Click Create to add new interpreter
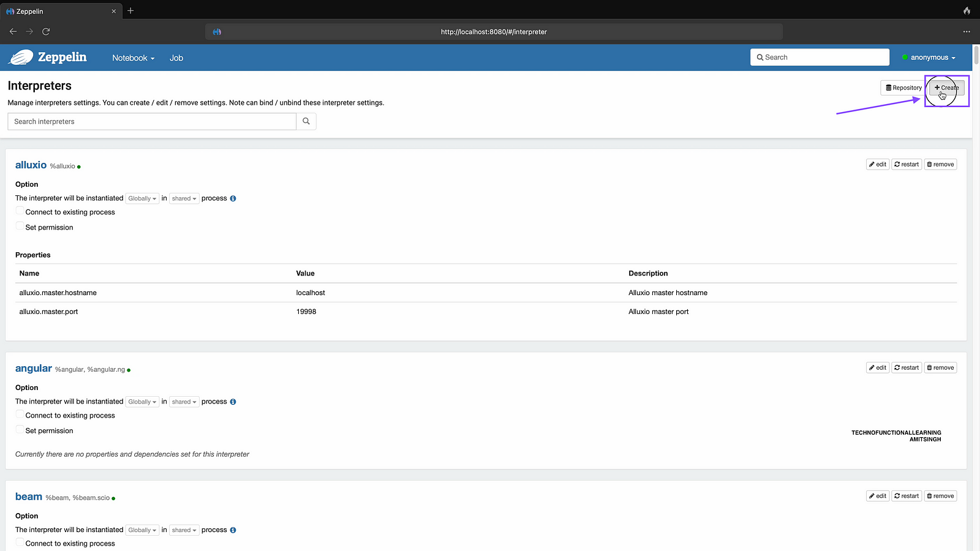The height and width of the screenshot is (551, 980). pyautogui.click(x=946, y=88)
